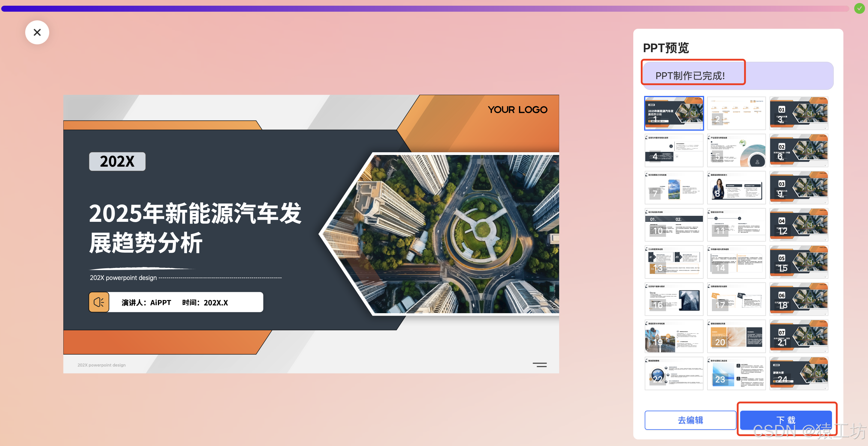The width and height of the screenshot is (868, 446).
Task: Select slide 1 title thumbnail
Action: click(674, 113)
